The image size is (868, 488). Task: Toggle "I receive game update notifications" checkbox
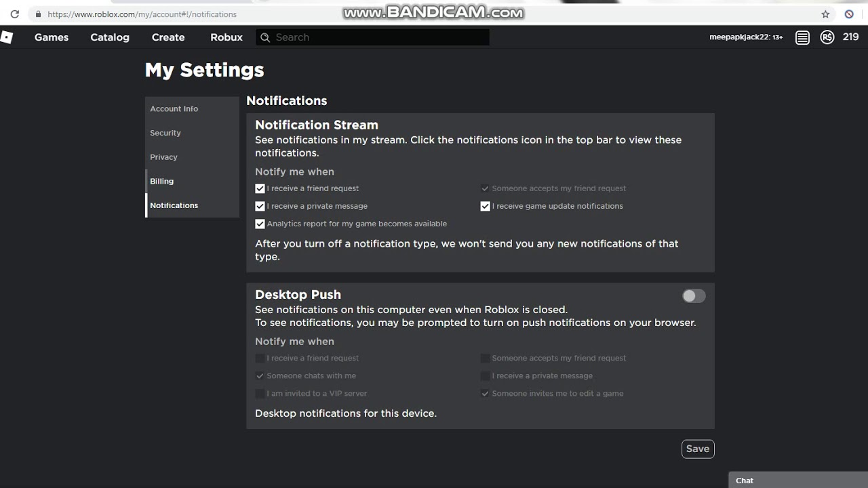click(x=485, y=206)
